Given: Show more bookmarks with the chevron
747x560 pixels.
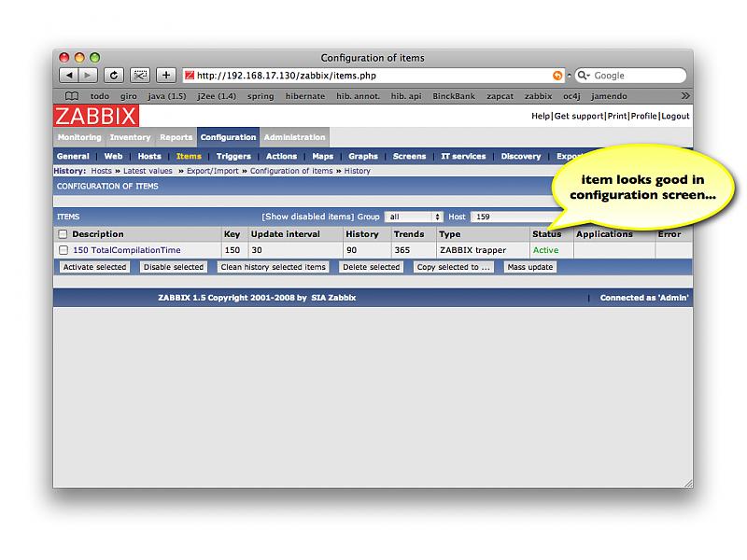Looking at the screenshot, I should click(x=685, y=96).
